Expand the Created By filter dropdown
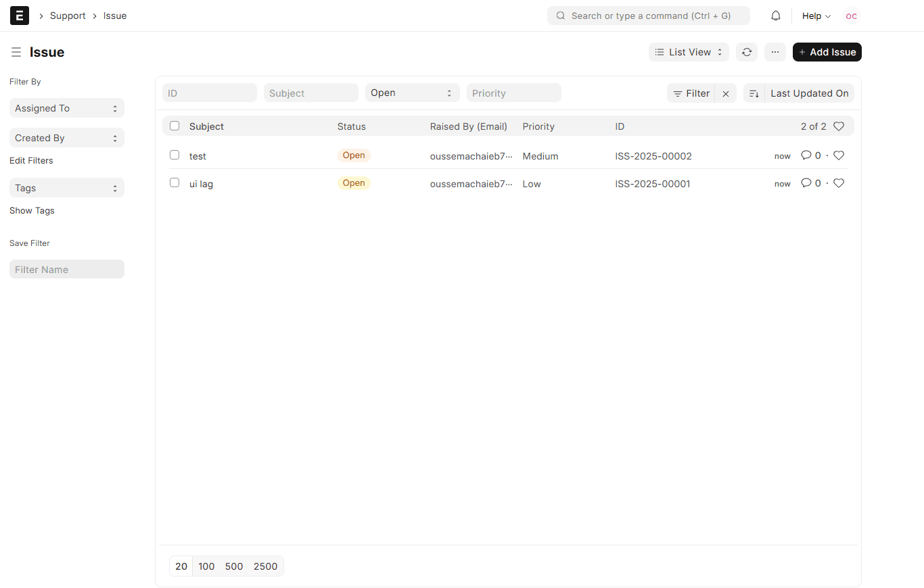Image resolution: width=924 pixels, height=588 pixels. click(x=67, y=138)
